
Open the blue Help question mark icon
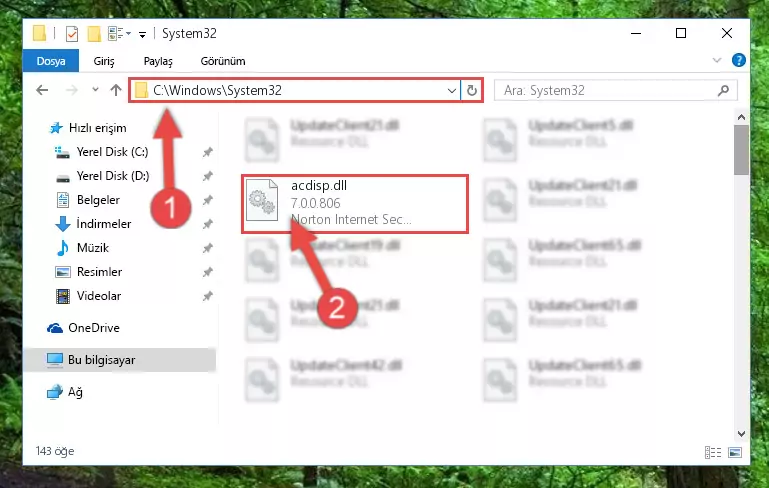(x=739, y=60)
